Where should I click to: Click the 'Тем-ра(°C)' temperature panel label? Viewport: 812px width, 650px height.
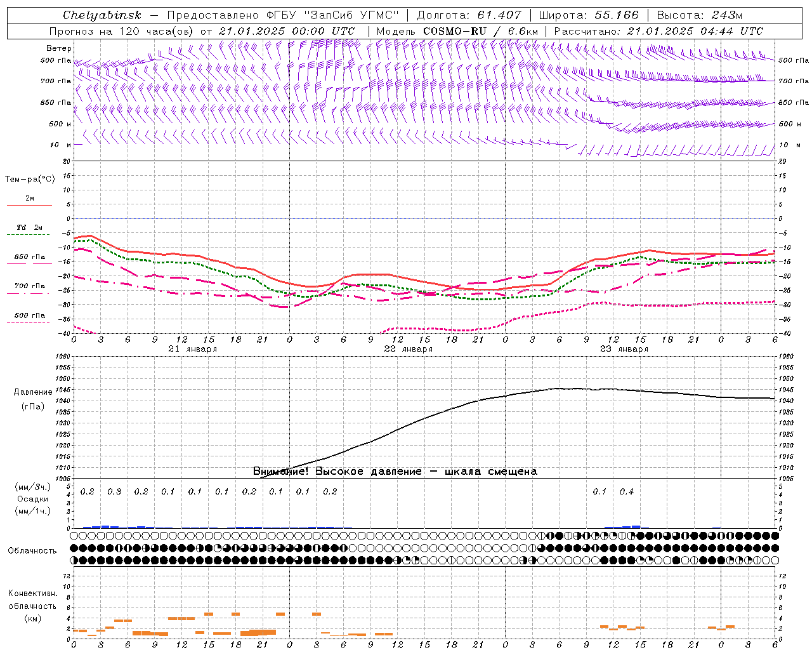click(x=30, y=180)
